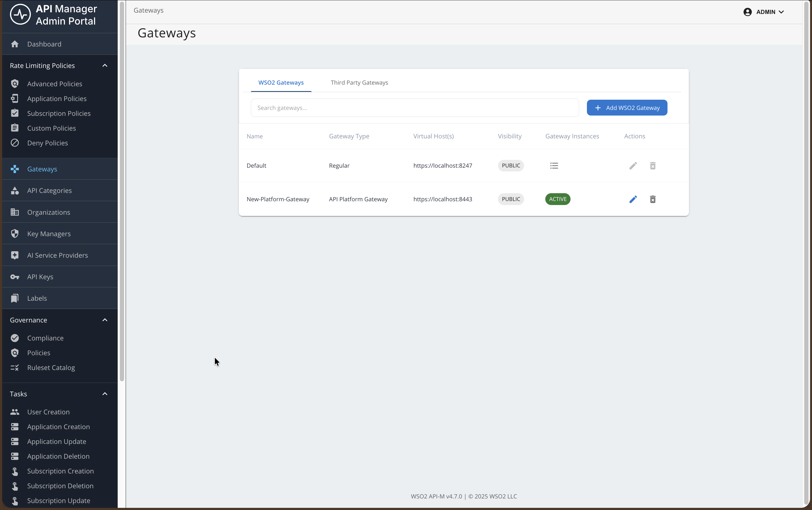This screenshot has width=812, height=510.
Task: Click the Application Creation icon
Action: [x=15, y=427]
